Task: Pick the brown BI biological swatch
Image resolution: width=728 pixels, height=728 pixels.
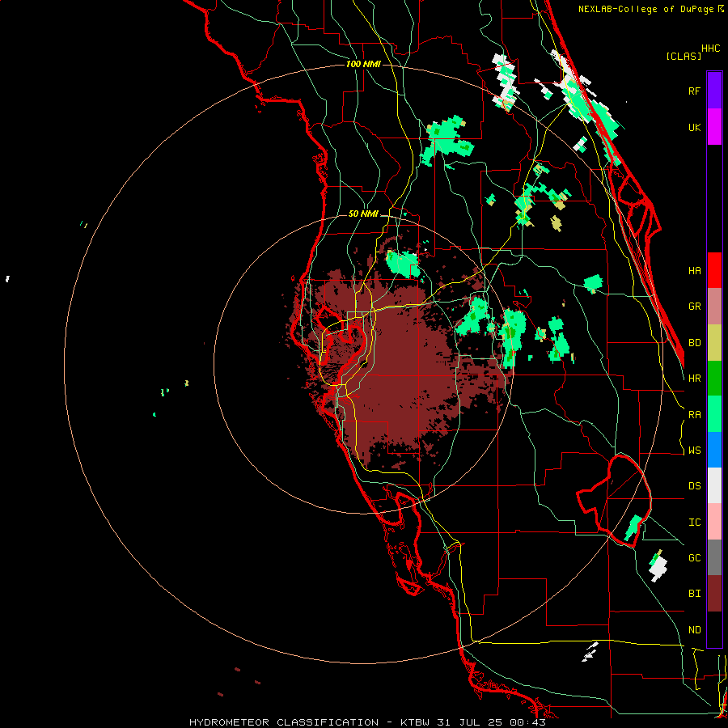Action: 714,594
